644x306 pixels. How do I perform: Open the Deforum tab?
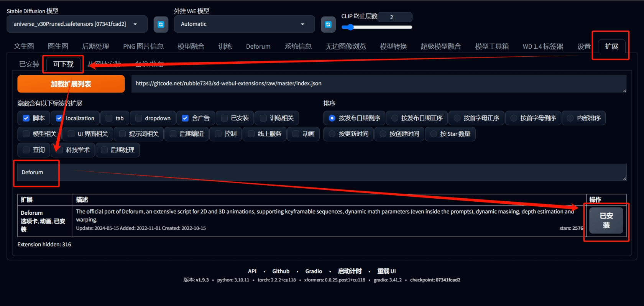pyautogui.click(x=258, y=46)
